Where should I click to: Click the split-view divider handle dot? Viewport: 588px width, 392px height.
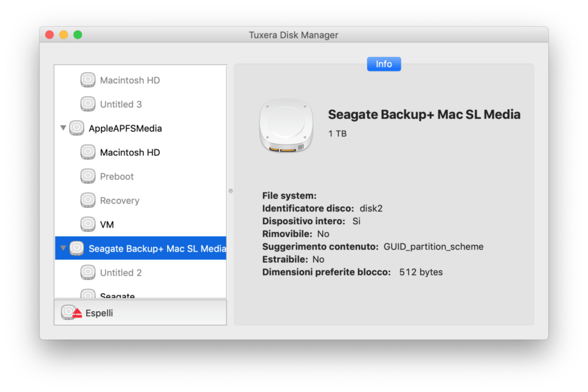(x=231, y=191)
